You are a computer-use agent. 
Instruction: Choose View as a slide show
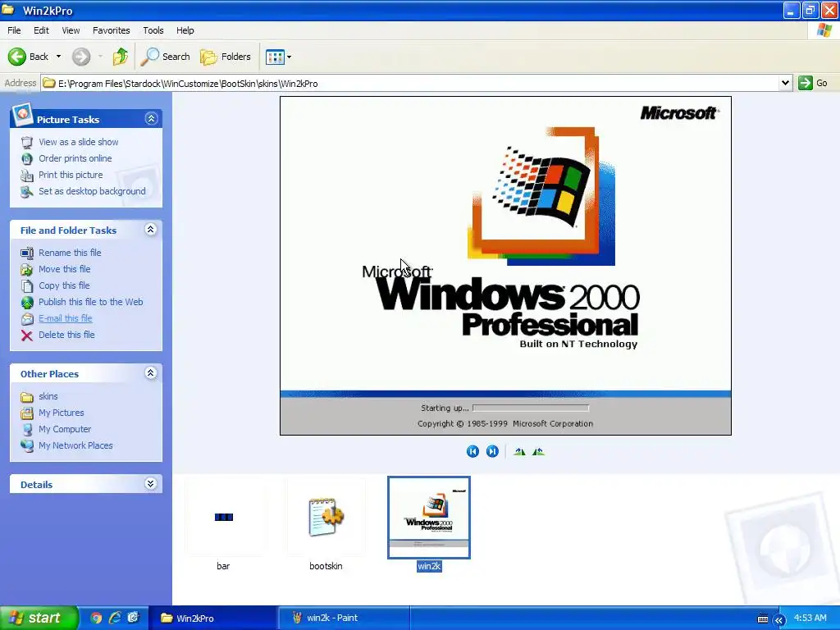tap(78, 142)
